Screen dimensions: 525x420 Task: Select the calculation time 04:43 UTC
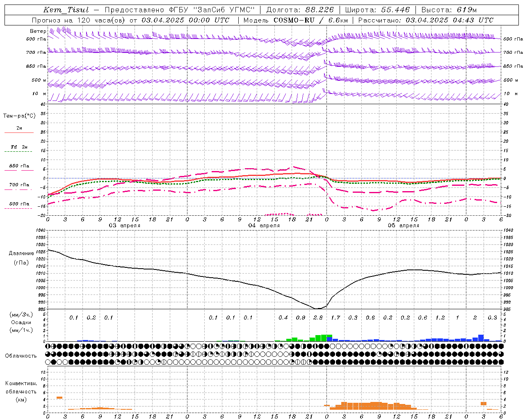(473, 20)
